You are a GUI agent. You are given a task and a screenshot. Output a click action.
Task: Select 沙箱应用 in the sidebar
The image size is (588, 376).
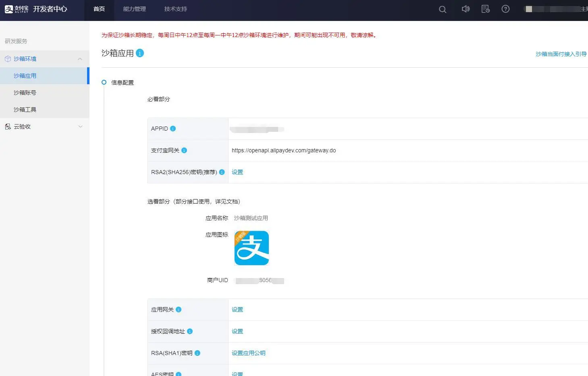(x=44, y=76)
